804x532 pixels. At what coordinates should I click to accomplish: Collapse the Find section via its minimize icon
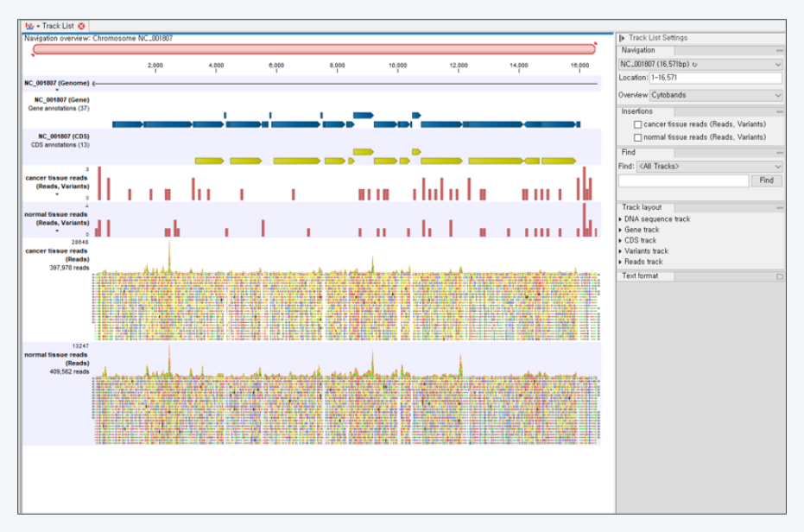tap(779, 152)
